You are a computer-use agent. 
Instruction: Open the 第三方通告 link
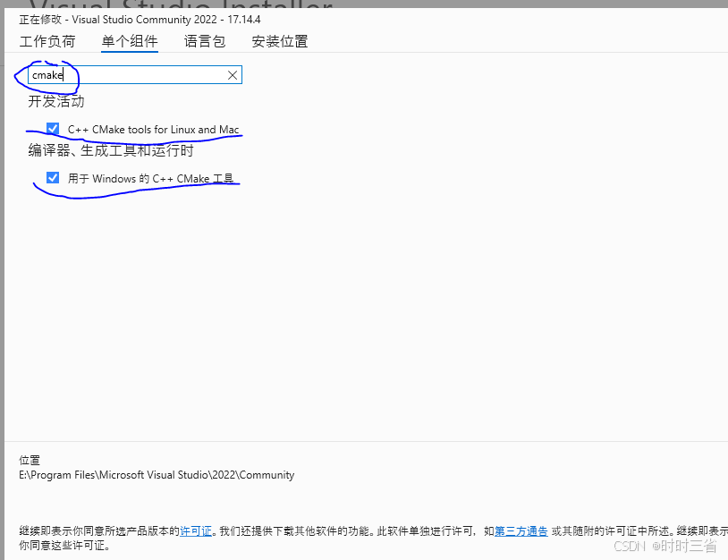tap(521, 530)
